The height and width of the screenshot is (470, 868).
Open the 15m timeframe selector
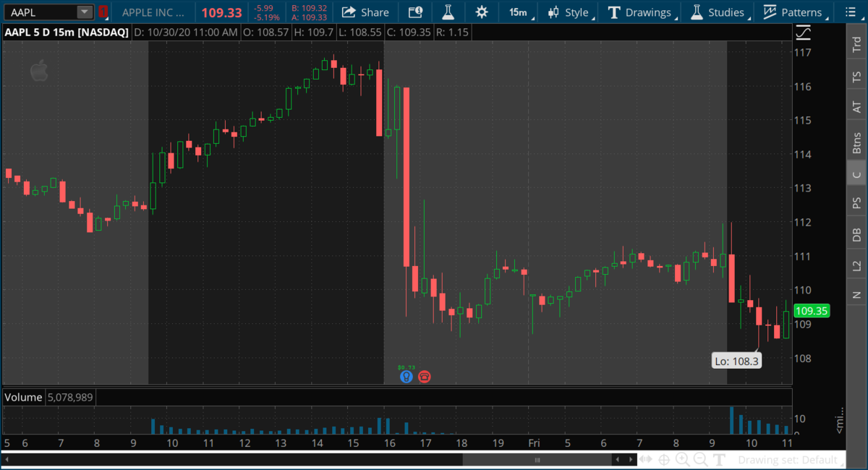click(518, 12)
